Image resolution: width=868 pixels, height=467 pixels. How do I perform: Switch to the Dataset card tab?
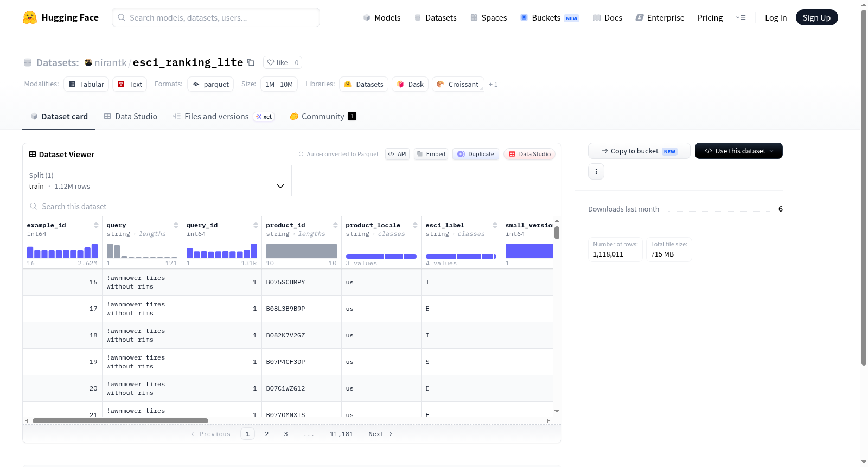click(59, 116)
